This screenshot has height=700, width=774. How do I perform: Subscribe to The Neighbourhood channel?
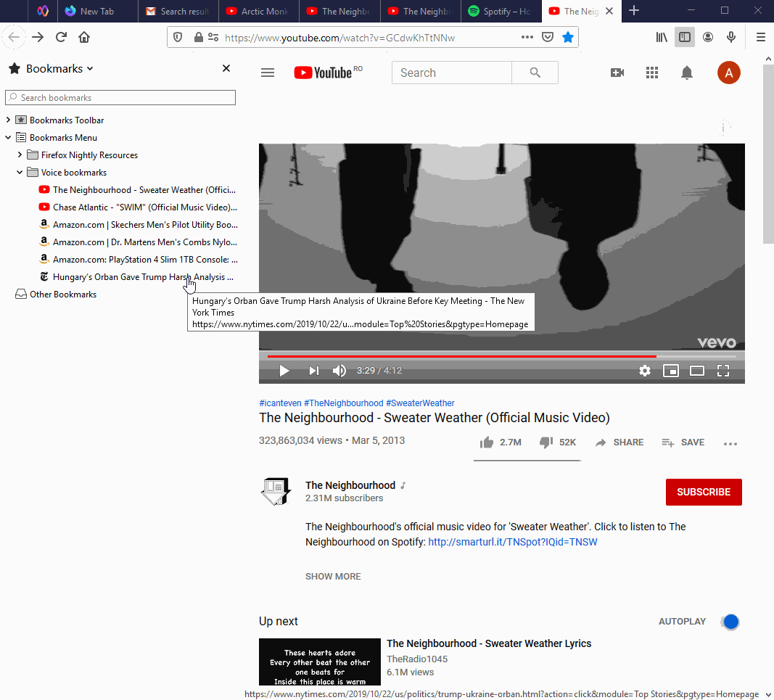pos(704,492)
